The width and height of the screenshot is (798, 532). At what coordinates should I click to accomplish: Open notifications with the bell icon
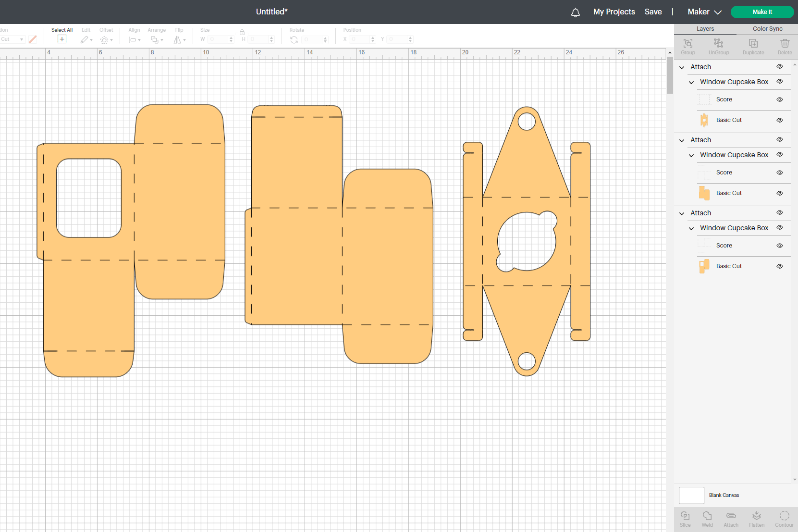[575, 12]
